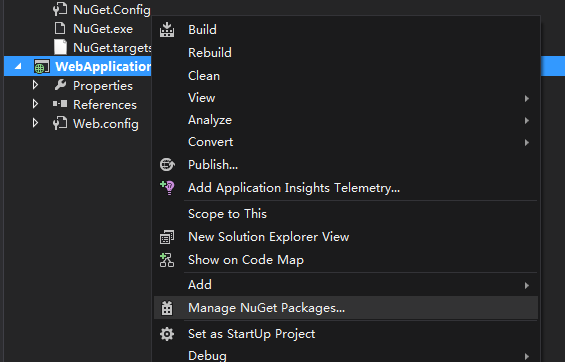Image resolution: width=565 pixels, height=362 pixels.
Task: Expand the Properties tree node
Action: [x=35, y=85]
